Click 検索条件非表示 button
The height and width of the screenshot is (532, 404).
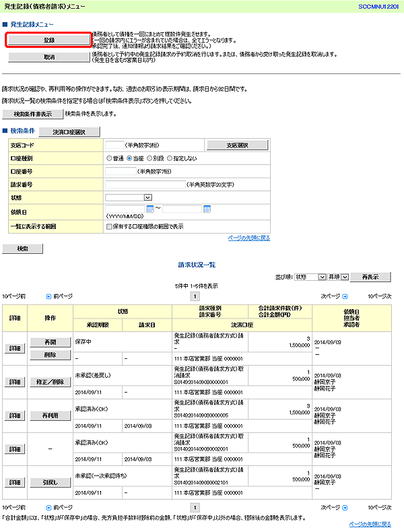point(32,114)
